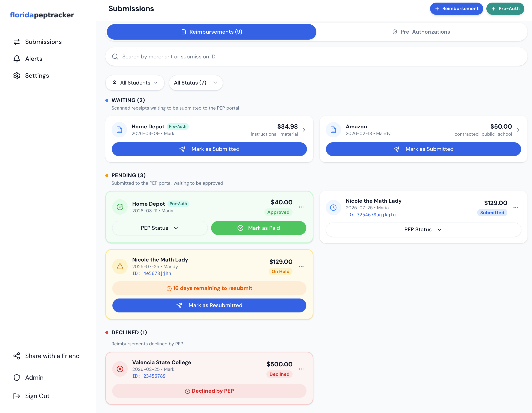Click the Pre-Auth badge on Home Depot $40.00 card
This screenshot has height=413, width=532.
pyautogui.click(x=178, y=204)
